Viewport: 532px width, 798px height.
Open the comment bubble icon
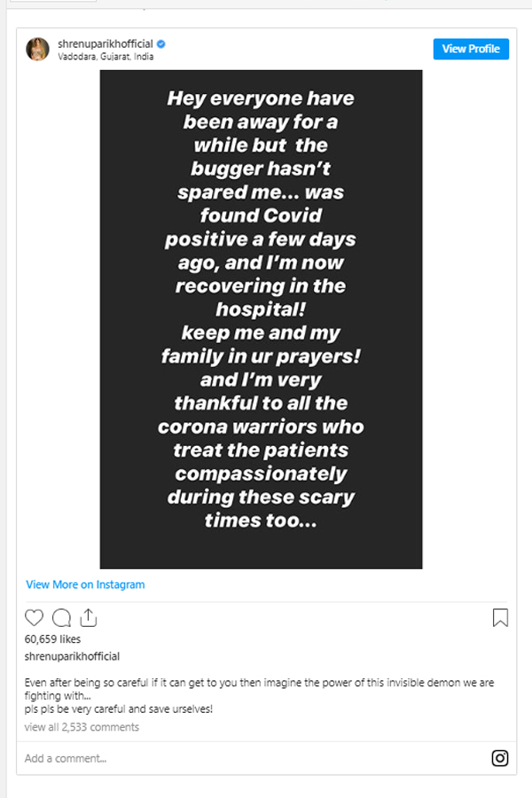click(61, 617)
